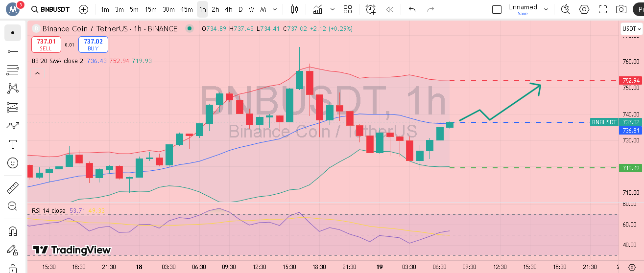Click the BB 20 SMA close 2 indicator legend

[x=58, y=61]
